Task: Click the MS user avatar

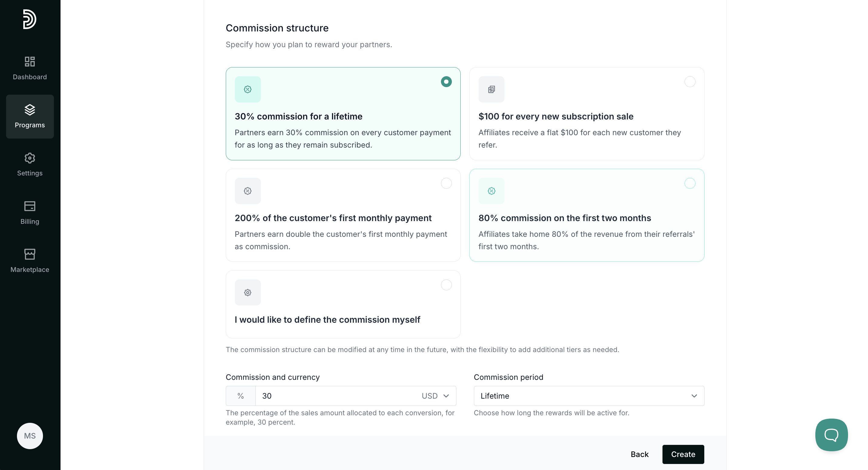Action: [30, 436]
